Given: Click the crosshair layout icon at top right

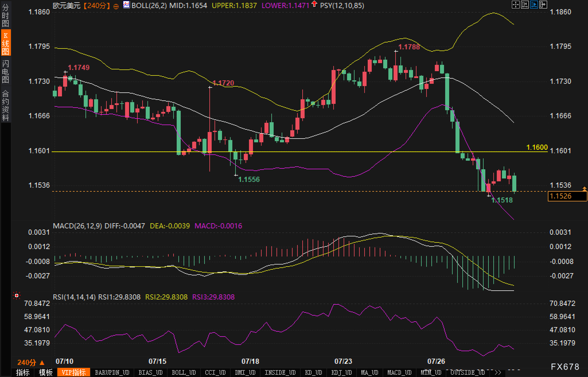Looking at the screenshot, I should point(515,5).
